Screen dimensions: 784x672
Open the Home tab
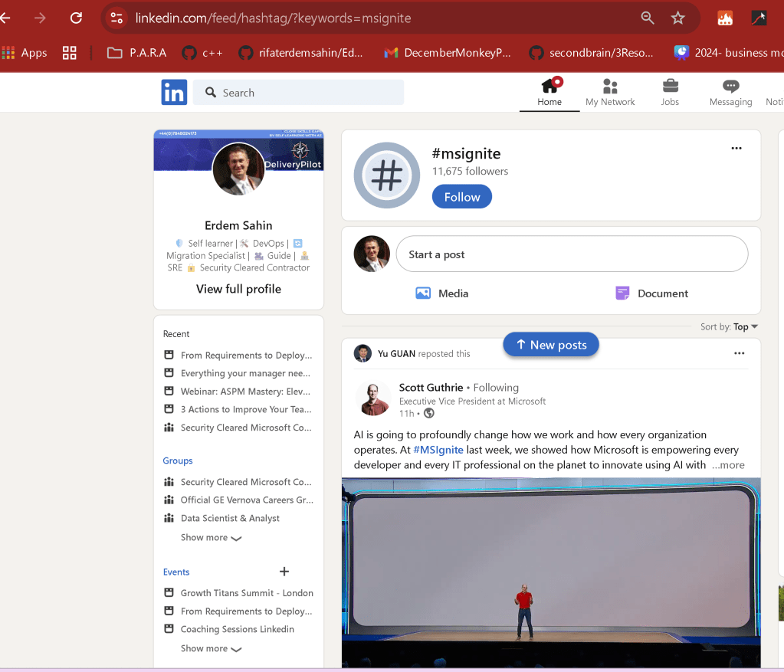549,93
